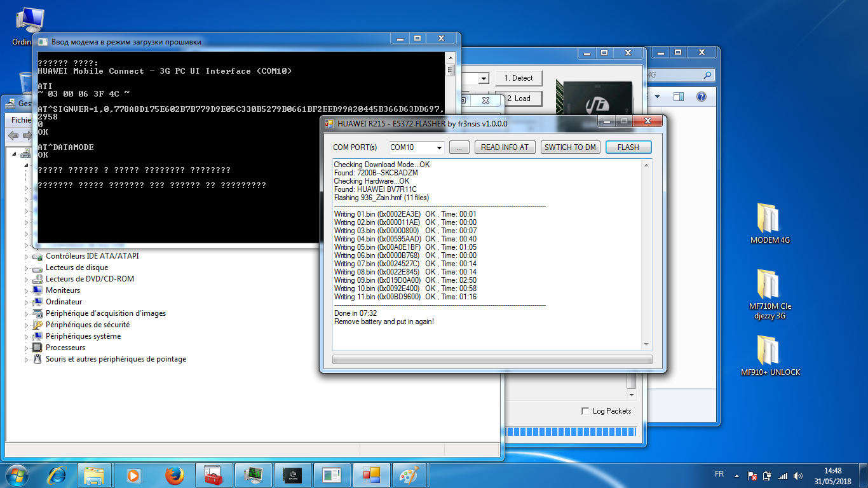This screenshot has height=488, width=868.
Task: Select the disk drive icon for Lecteurs de disque
Action: (37, 268)
